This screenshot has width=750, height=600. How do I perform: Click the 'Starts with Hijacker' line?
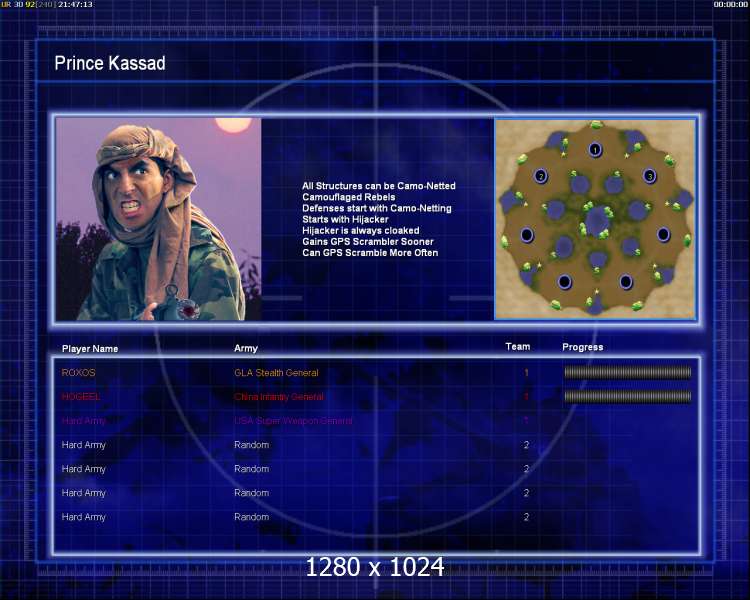click(x=345, y=219)
